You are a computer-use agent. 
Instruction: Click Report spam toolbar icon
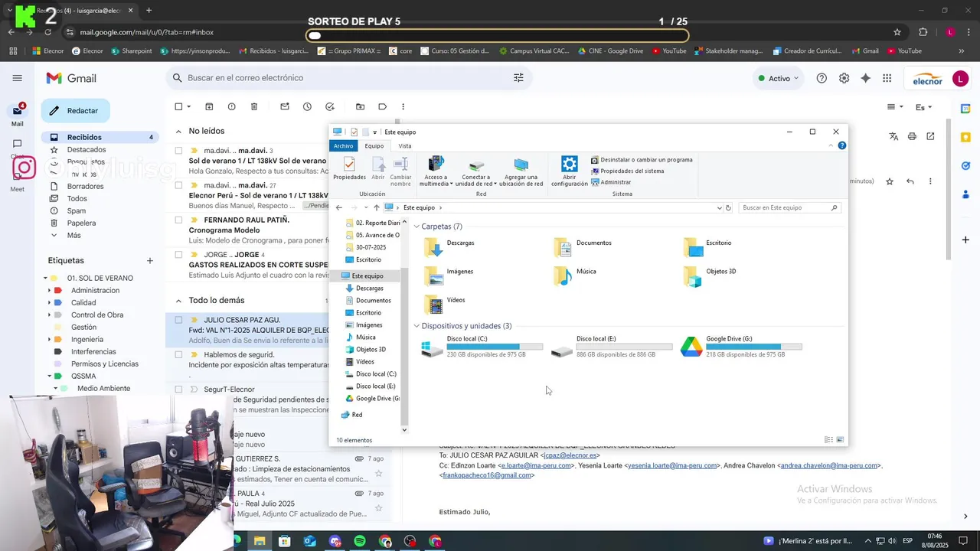[x=231, y=106]
